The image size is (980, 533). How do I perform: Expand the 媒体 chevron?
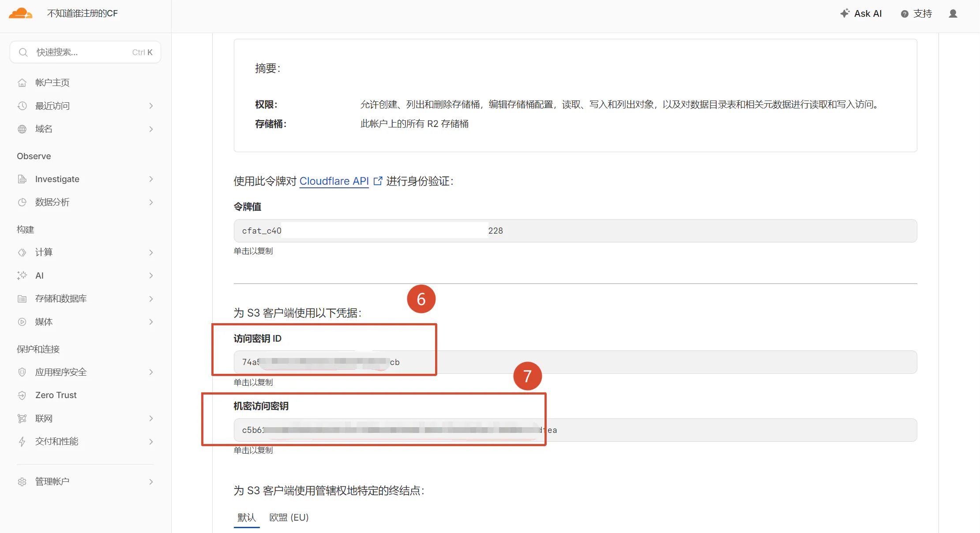(x=151, y=322)
